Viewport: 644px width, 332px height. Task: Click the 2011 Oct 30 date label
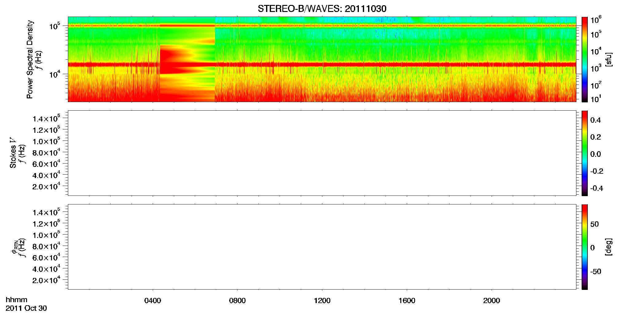pos(26,308)
